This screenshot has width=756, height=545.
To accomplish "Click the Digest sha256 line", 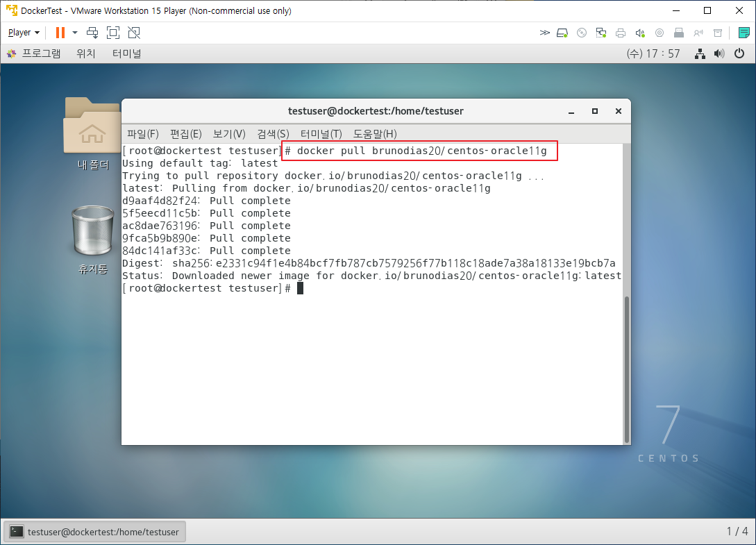I will click(x=369, y=263).
